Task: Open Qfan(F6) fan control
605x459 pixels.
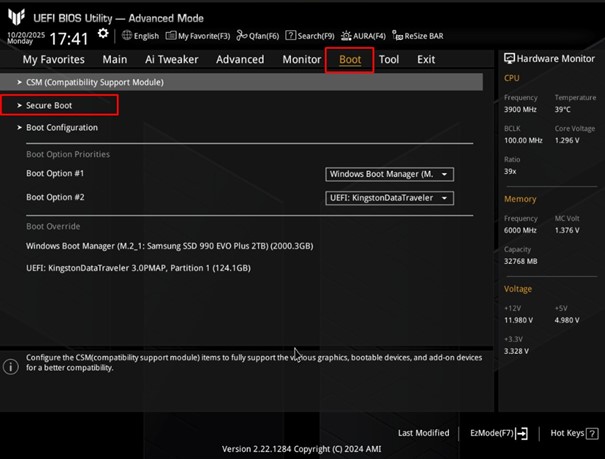Action: click(x=261, y=36)
